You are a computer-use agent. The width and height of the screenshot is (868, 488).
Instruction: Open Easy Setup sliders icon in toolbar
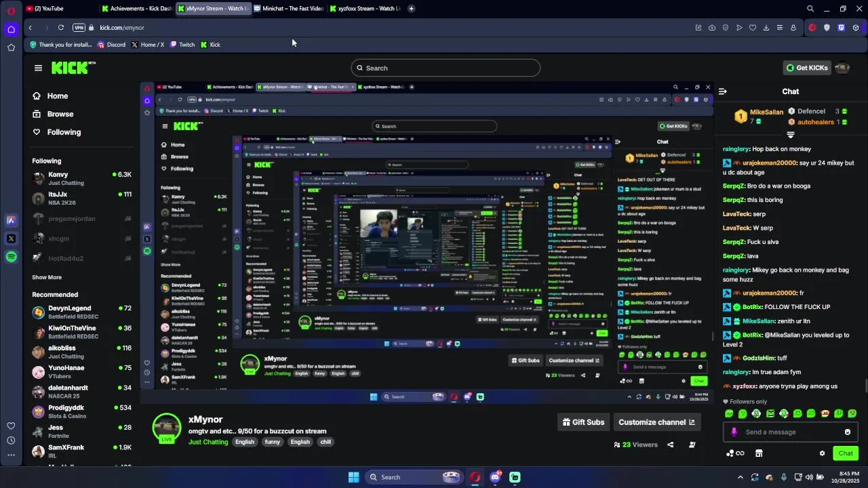[779, 28]
